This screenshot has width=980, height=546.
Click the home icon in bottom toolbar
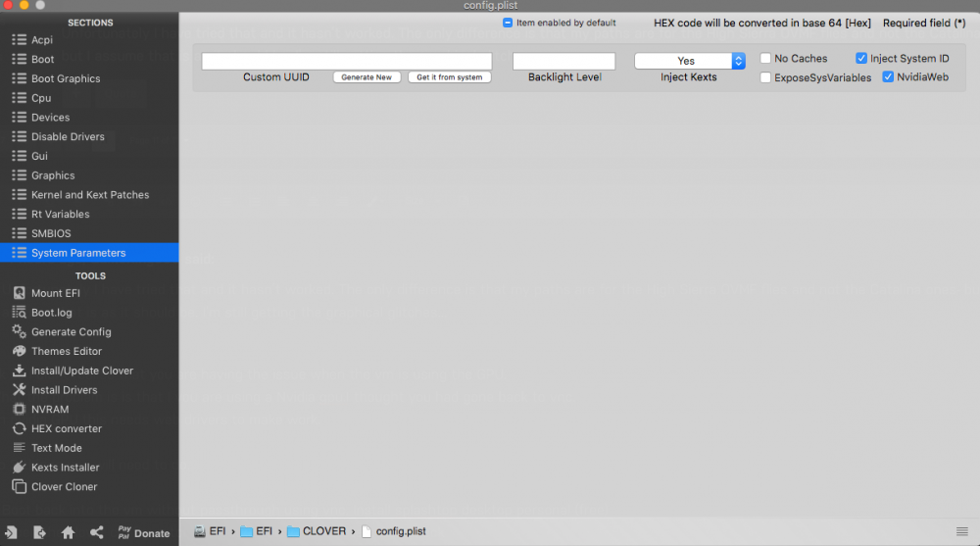69,532
